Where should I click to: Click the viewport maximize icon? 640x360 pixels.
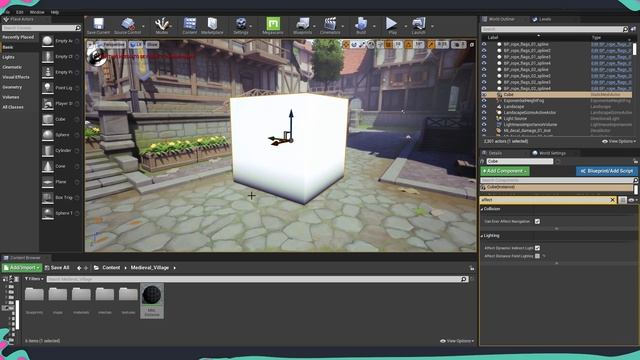point(472,44)
